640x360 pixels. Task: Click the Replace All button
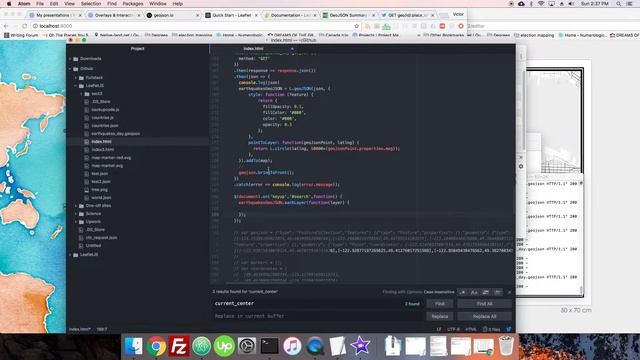click(x=484, y=316)
